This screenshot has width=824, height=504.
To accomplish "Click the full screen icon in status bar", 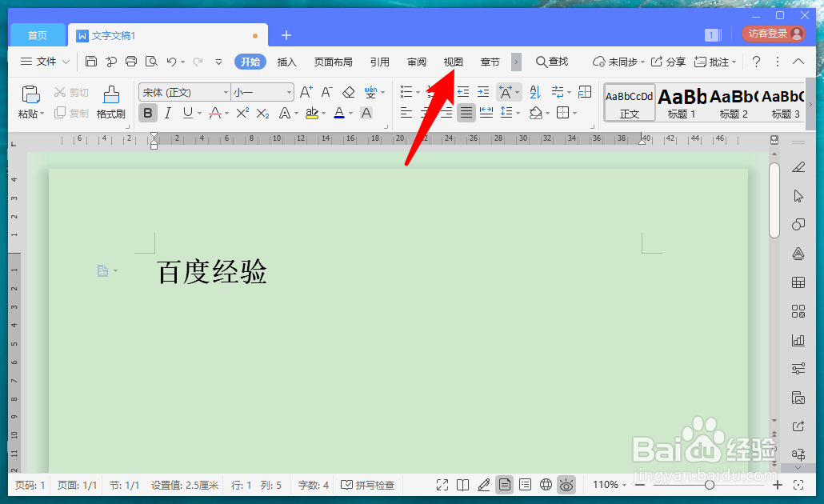I will (x=442, y=484).
